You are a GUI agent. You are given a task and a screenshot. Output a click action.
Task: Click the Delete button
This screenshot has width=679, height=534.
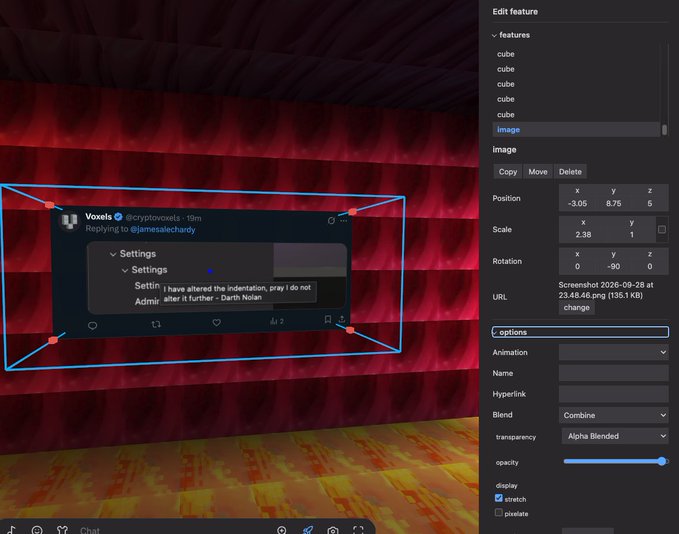coord(570,172)
